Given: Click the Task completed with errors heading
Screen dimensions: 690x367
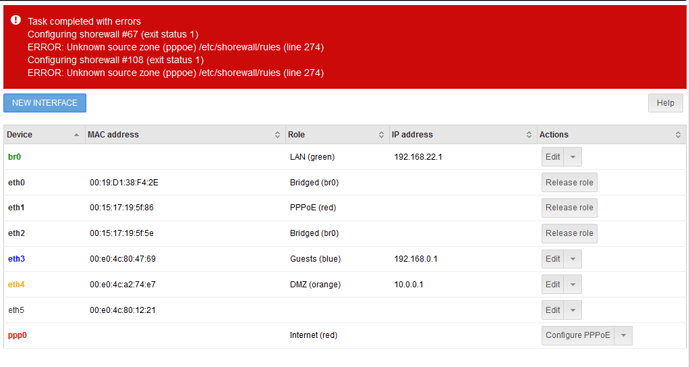Looking at the screenshot, I should (x=84, y=21).
